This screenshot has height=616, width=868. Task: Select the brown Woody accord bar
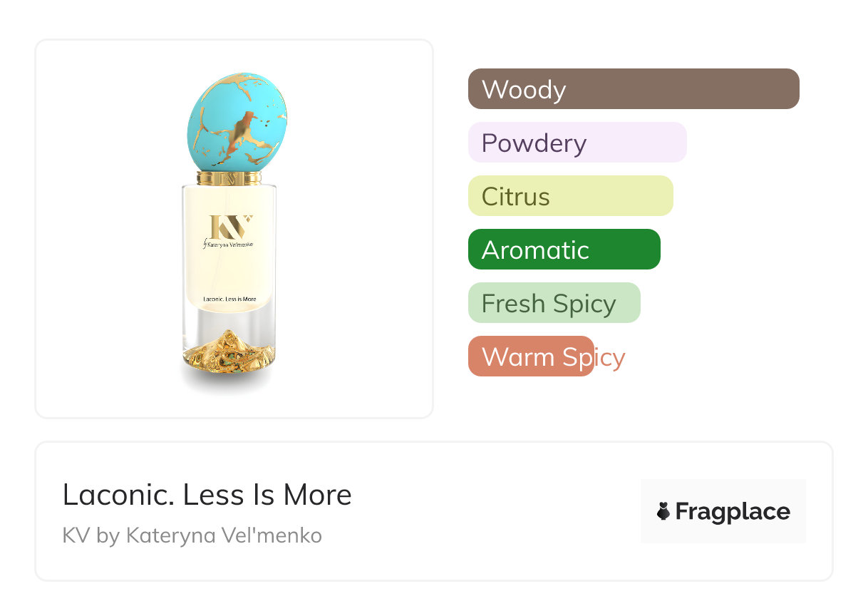point(633,89)
